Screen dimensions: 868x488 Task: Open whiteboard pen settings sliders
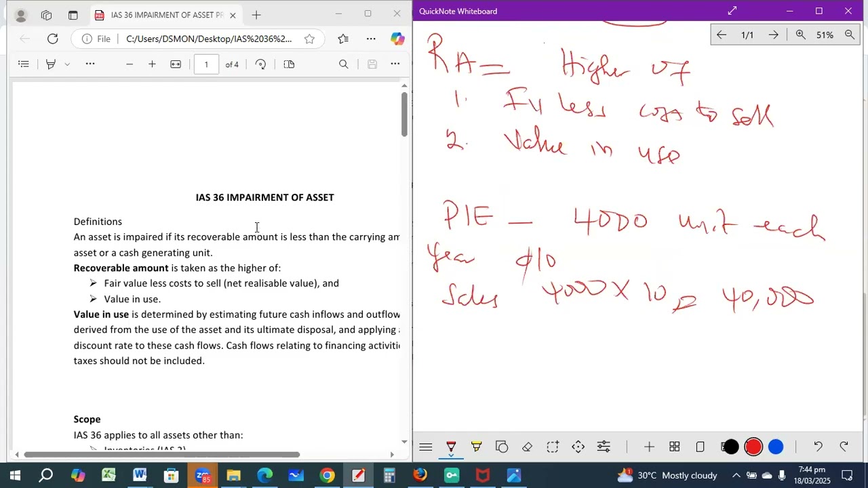604,447
